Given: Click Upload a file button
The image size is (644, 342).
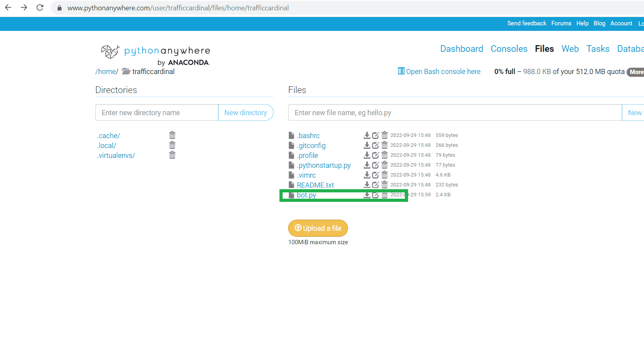Looking at the screenshot, I should (x=318, y=228).
